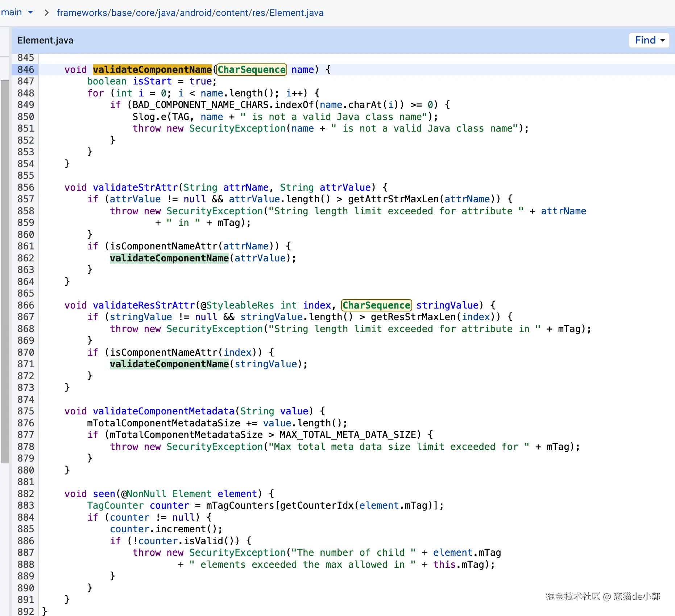Image resolution: width=675 pixels, height=616 pixels.
Task: Click isStart variable on line 847
Action: coord(152,81)
